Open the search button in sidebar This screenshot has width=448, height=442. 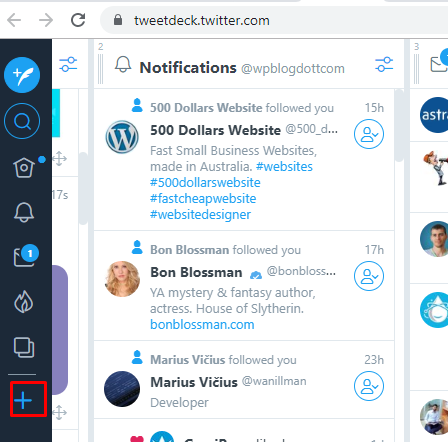(x=22, y=121)
